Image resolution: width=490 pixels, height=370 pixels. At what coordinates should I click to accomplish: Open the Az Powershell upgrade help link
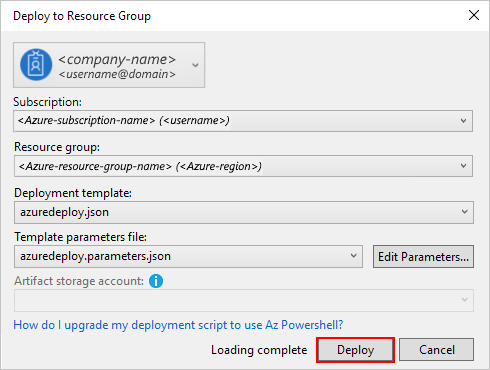point(178,325)
